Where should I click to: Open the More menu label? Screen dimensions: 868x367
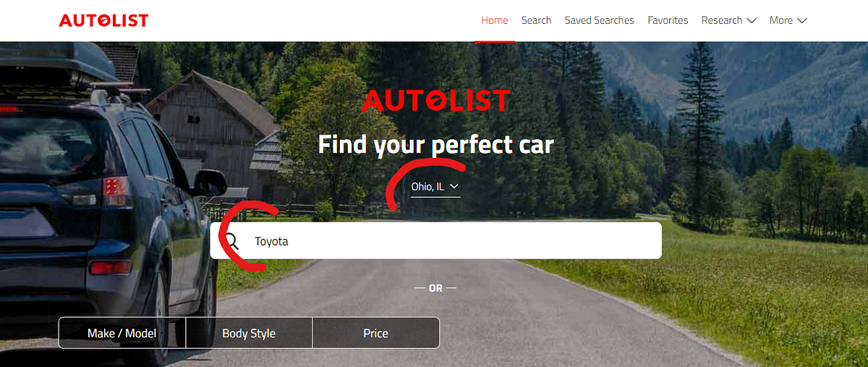781,20
